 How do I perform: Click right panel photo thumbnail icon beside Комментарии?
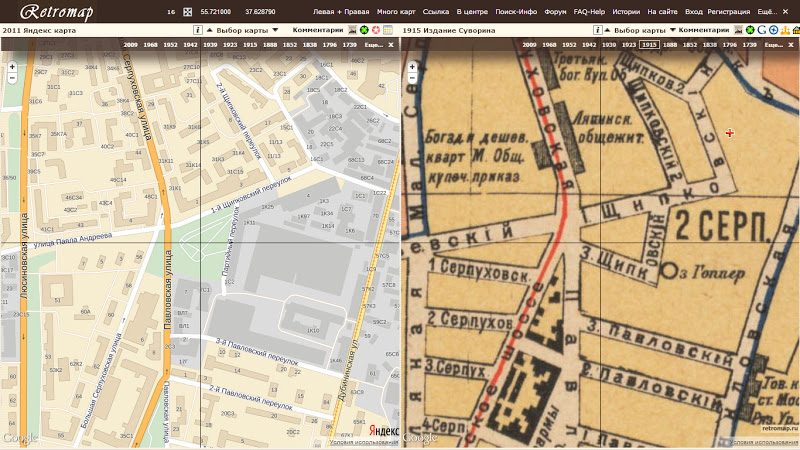(x=738, y=30)
